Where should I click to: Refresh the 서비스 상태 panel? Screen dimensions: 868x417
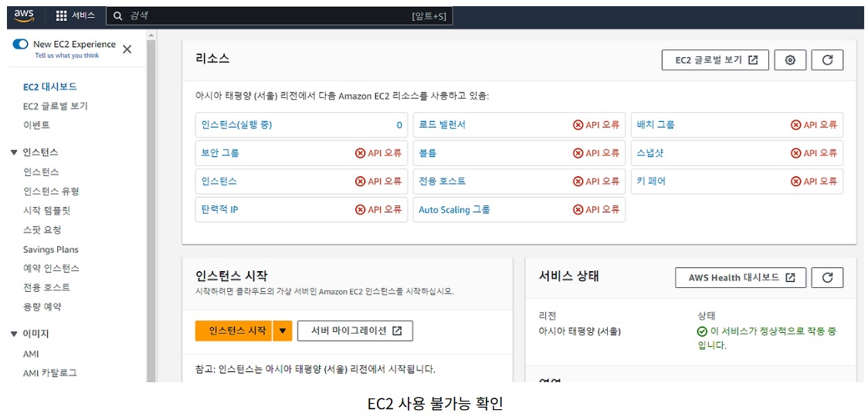pyautogui.click(x=827, y=277)
